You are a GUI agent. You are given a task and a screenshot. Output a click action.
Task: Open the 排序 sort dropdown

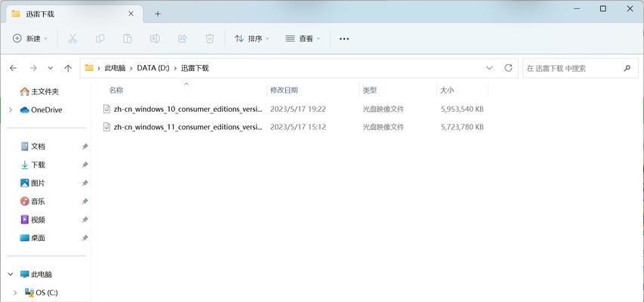coord(251,39)
